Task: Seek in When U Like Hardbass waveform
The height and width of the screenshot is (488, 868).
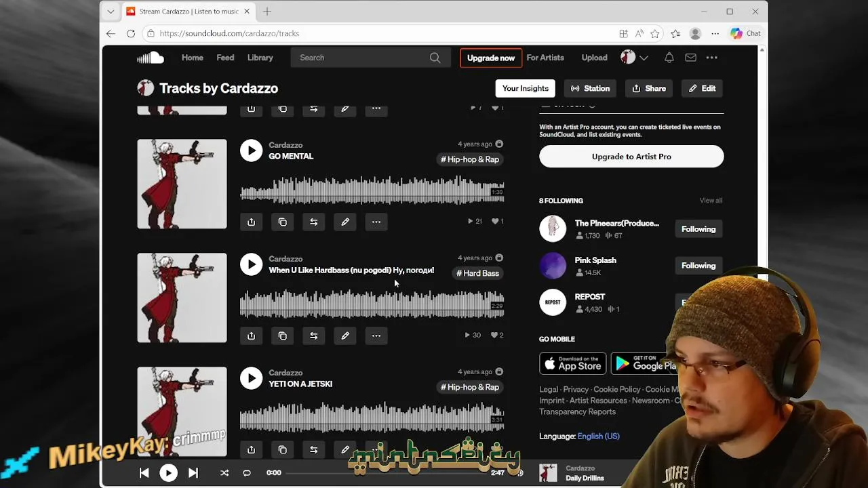Action: click(372, 304)
